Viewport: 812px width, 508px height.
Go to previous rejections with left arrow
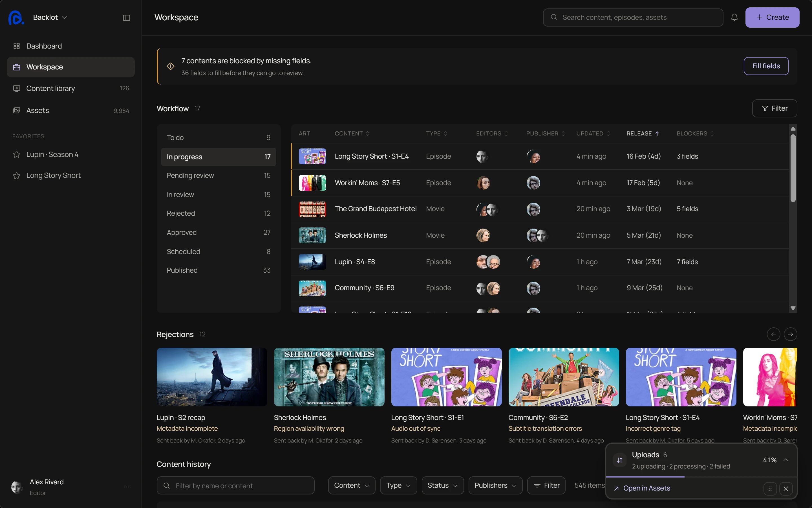click(x=773, y=334)
